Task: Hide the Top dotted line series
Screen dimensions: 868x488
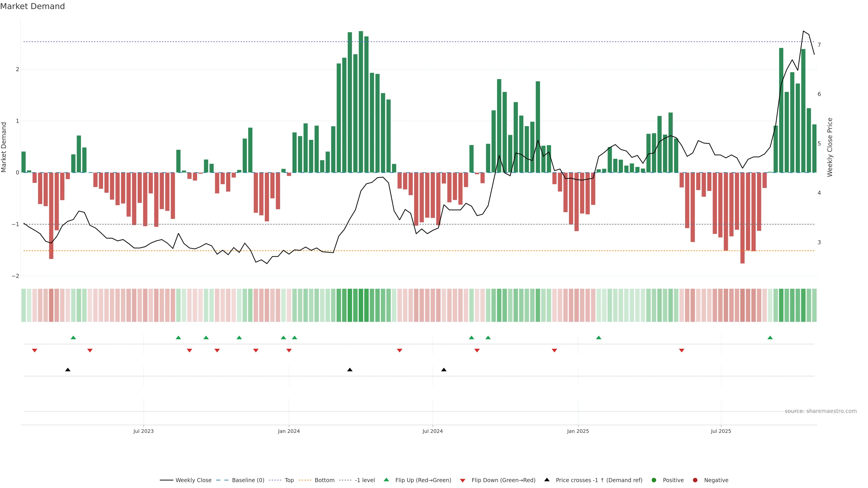Action: point(289,480)
